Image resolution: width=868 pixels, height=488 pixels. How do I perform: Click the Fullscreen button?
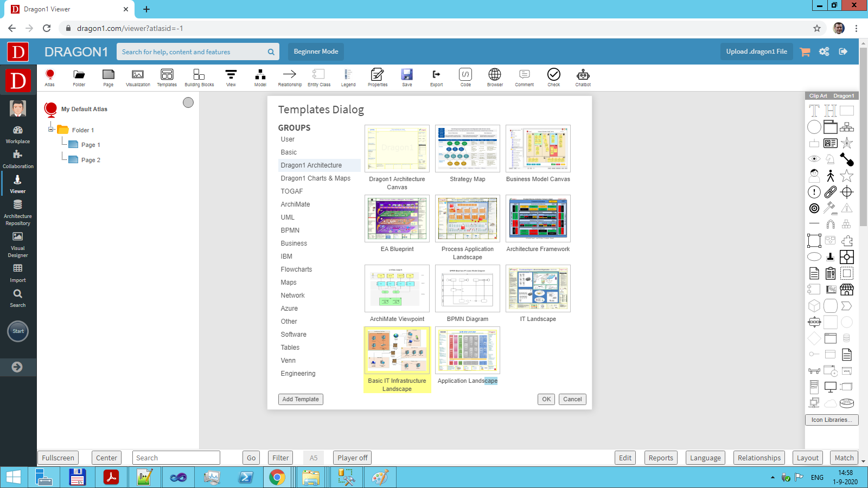58,458
